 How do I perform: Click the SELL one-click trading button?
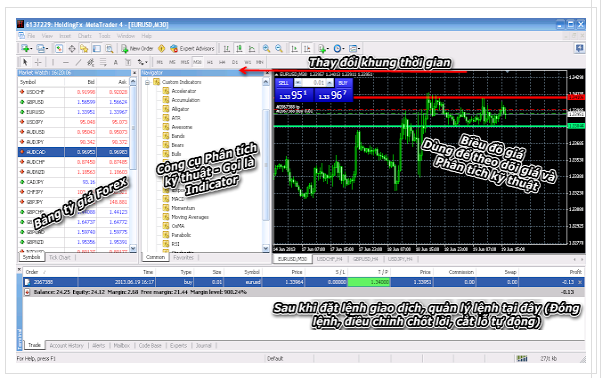pos(283,83)
